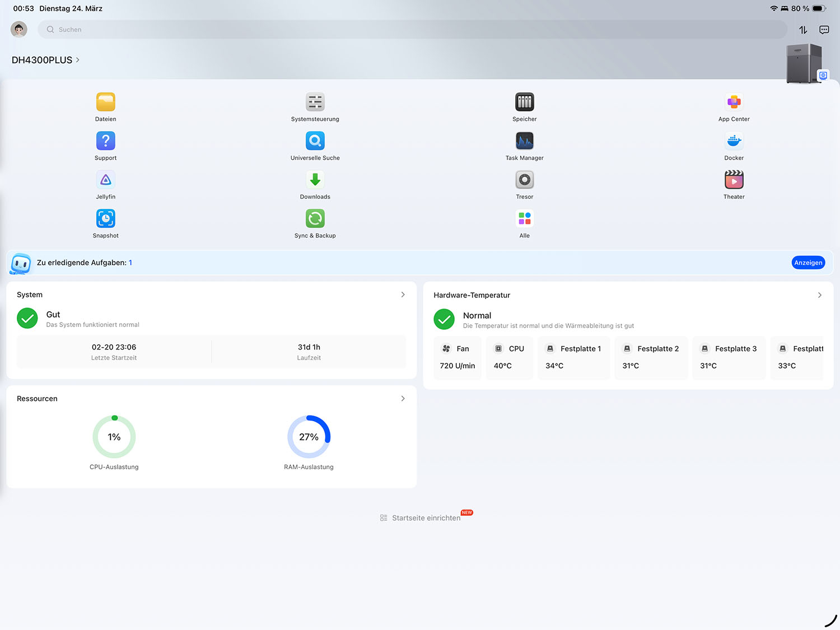Image resolution: width=840 pixels, height=630 pixels.
Task: Expand the Hardware-Temperatur card
Action: tap(819, 295)
